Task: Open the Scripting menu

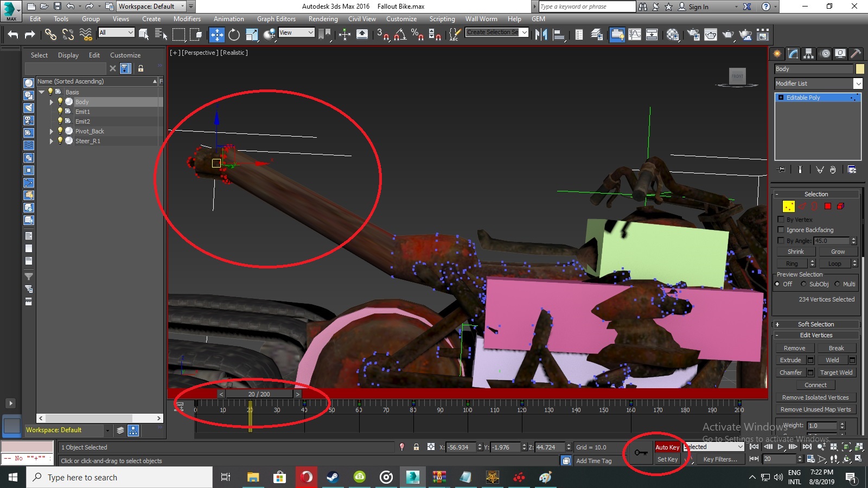Action: 442,19
